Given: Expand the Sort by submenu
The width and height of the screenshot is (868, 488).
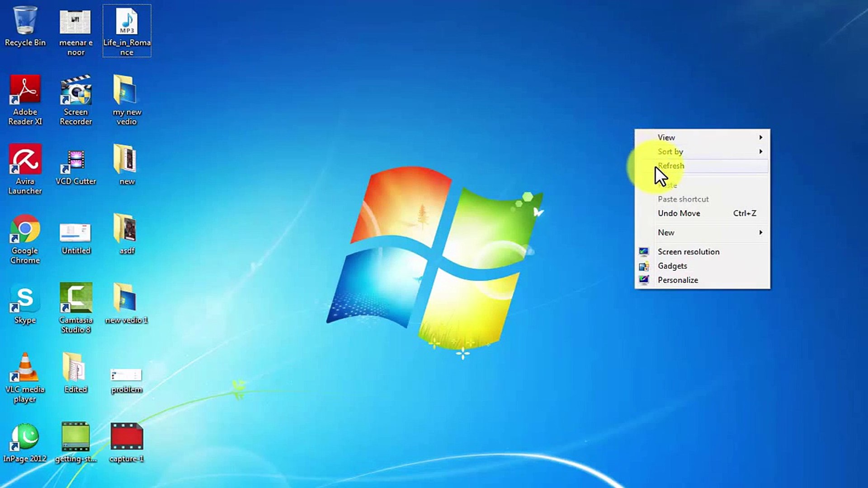Looking at the screenshot, I should tap(670, 151).
